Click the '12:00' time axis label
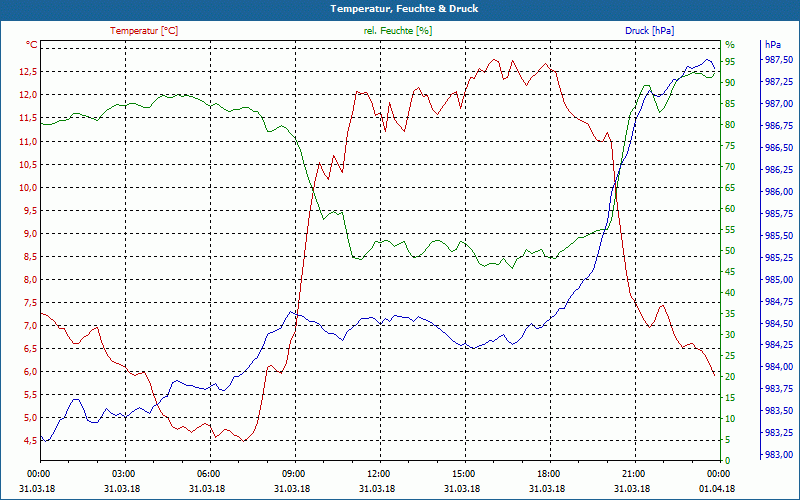Screen dimensions: 800x500 pyautogui.click(x=378, y=473)
